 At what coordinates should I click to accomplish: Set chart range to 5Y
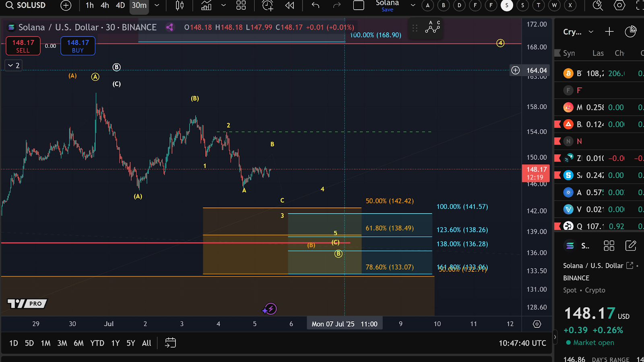pos(131,343)
